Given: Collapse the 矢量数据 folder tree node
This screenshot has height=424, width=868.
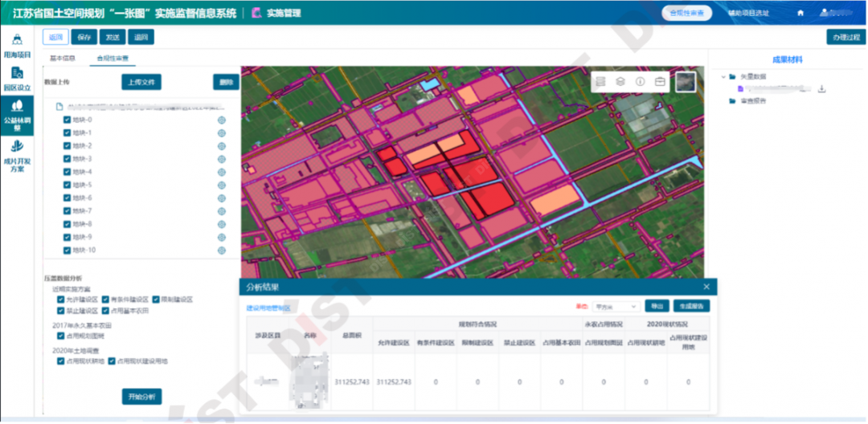Looking at the screenshot, I should click(x=723, y=77).
